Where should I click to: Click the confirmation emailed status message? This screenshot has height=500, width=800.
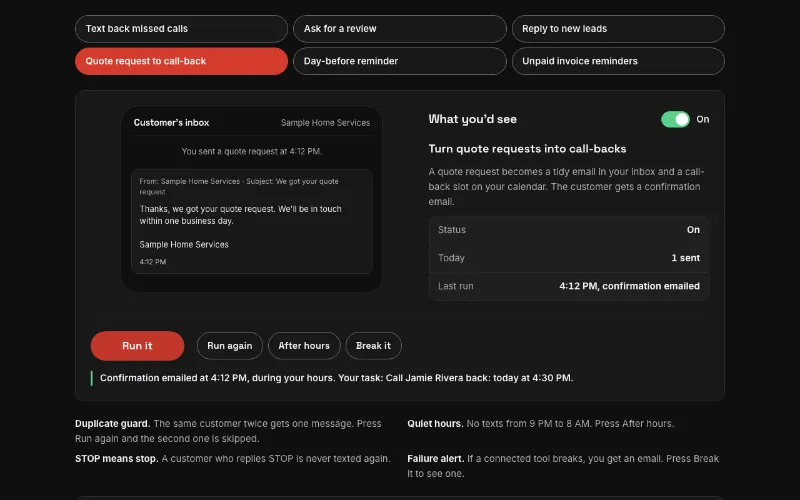tap(337, 378)
